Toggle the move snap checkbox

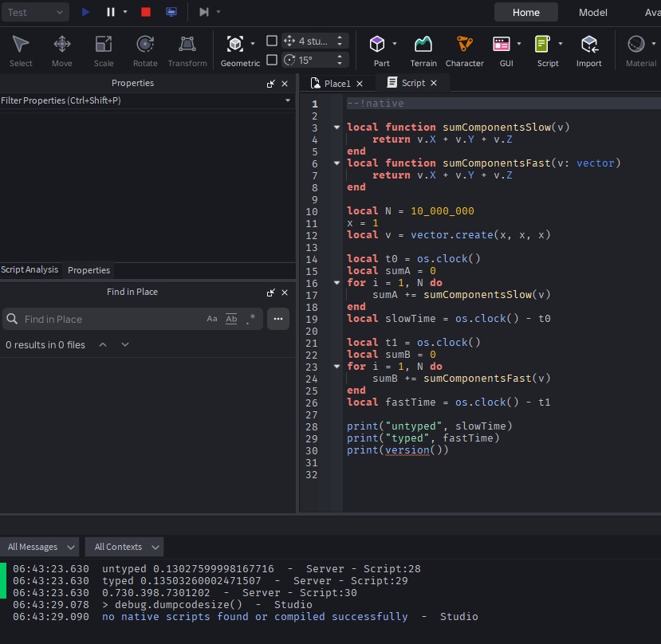(x=272, y=41)
